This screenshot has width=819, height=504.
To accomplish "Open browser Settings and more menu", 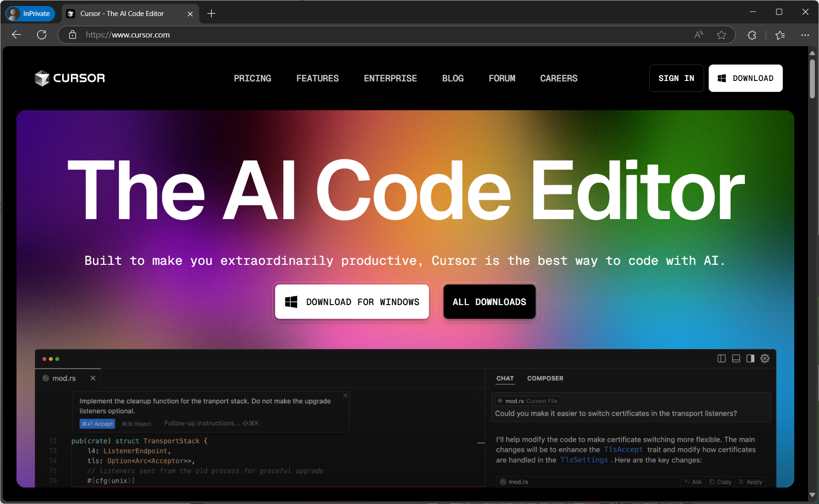I will click(805, 35).
